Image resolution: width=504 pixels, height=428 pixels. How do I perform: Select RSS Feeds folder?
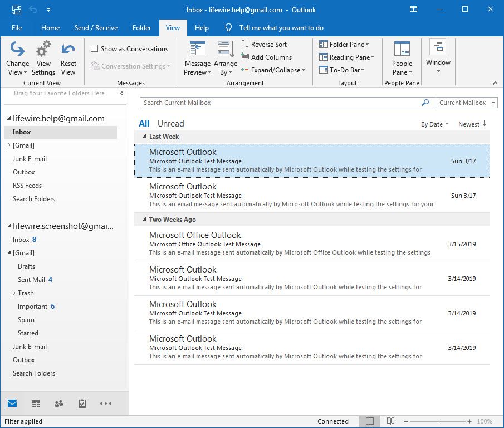27,186
